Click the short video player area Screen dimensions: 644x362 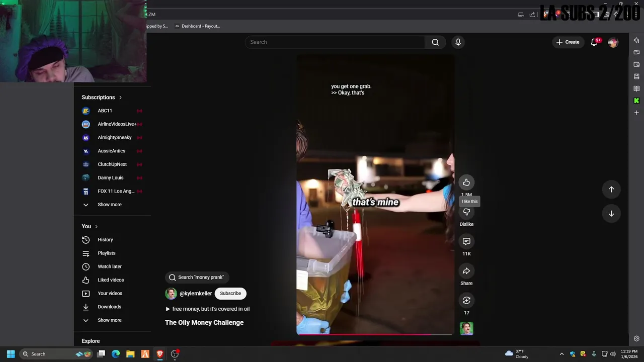pyautogui.click(x=375, y=194)
